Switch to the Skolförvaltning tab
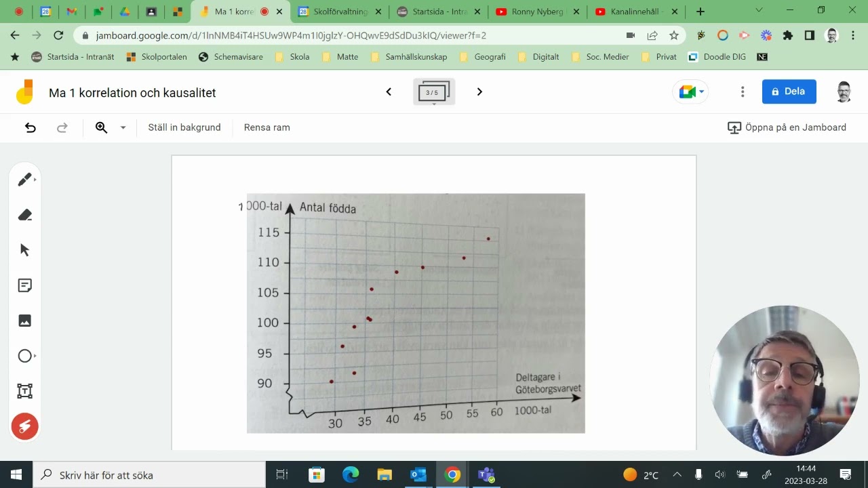The image size is (868, 488). pos(340,12)
